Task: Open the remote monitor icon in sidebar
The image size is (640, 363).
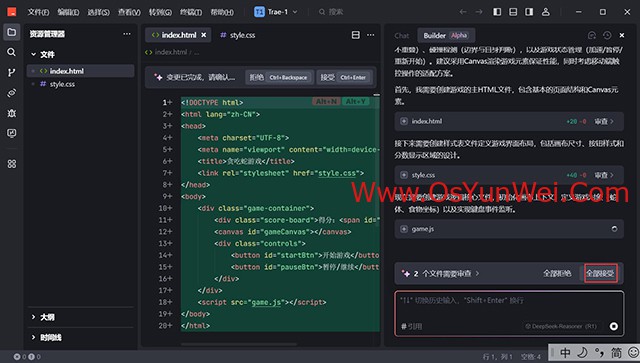Action: click(x=11, y=133)
